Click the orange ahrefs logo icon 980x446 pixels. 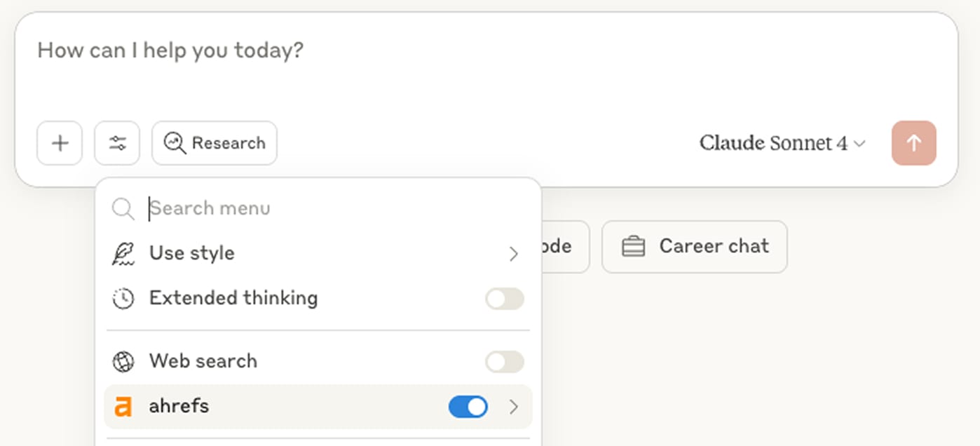[x=123, y=407]
